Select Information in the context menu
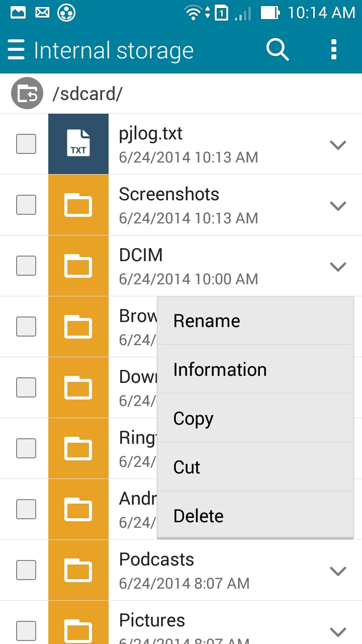The image size is (362, 644). coord(255,369)
